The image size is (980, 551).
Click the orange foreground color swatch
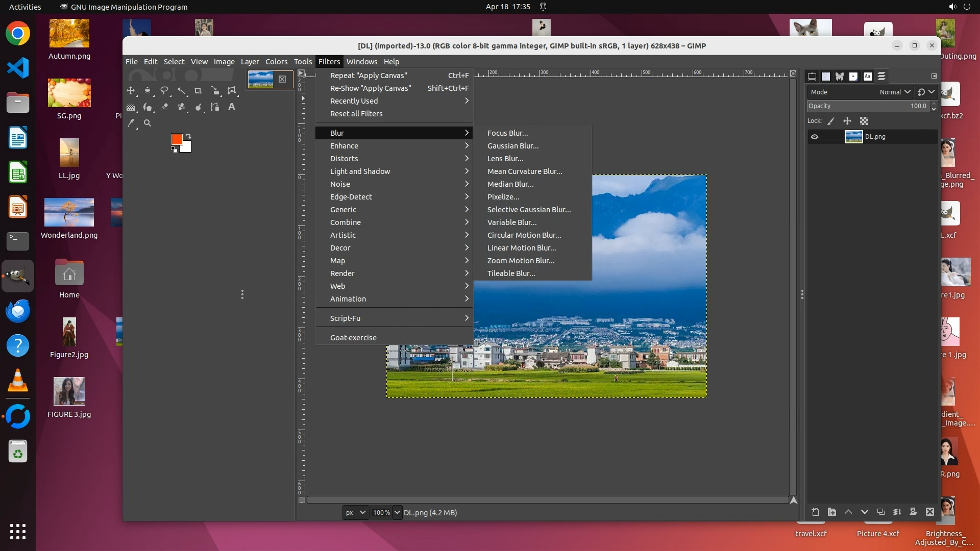[177, 139]
